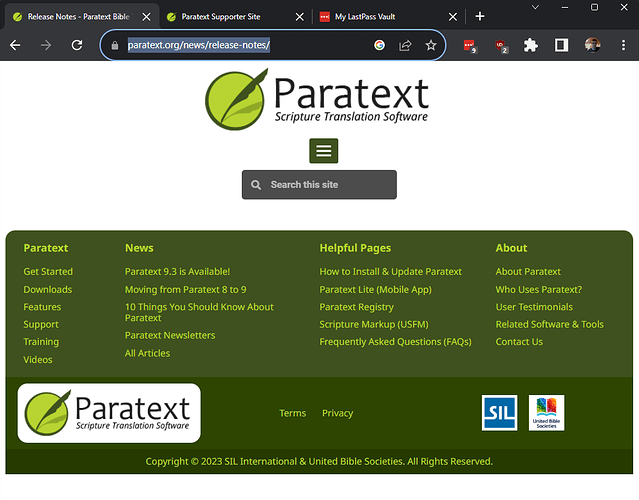Open How to Install & Update Paratext
The image size is (639, 500).
click(x=390, y=272)
